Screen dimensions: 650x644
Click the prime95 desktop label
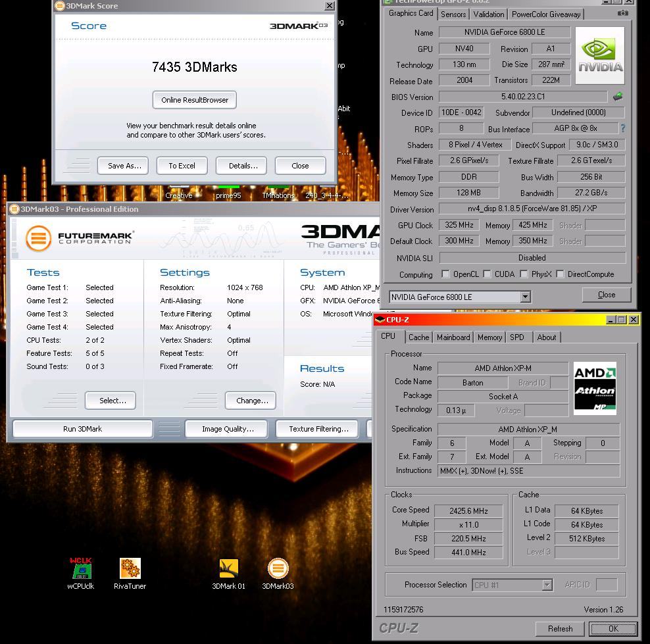click(228, 195)
